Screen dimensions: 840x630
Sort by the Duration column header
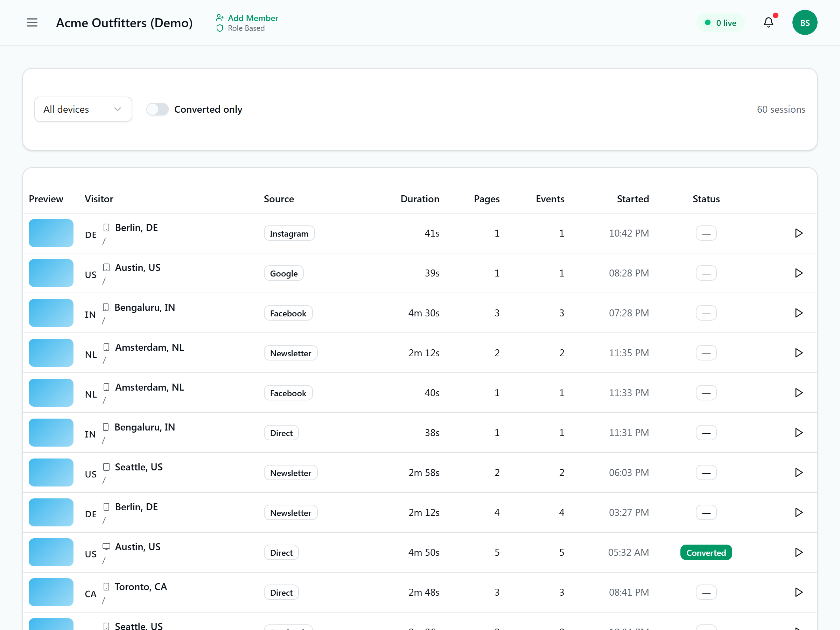point(420,199)
